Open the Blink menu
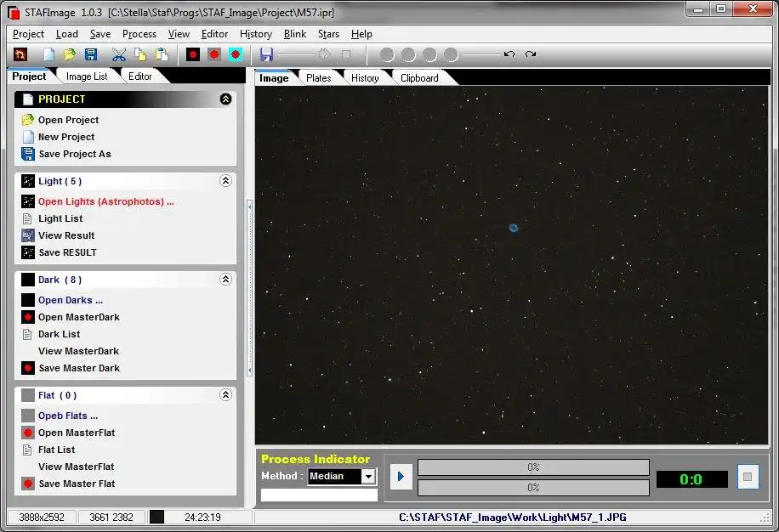779x532 pixels. click(x=294, y=34)
